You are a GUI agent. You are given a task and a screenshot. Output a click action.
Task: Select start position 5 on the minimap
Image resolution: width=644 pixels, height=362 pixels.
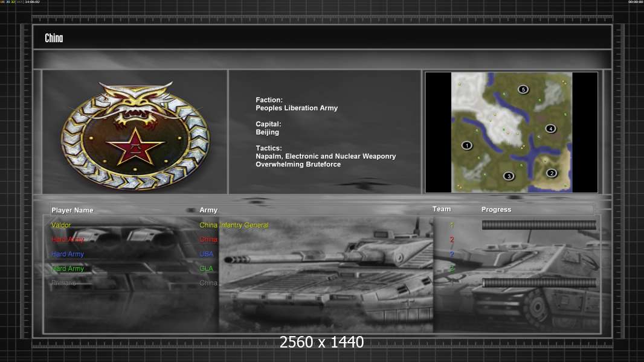pos(523,89)
